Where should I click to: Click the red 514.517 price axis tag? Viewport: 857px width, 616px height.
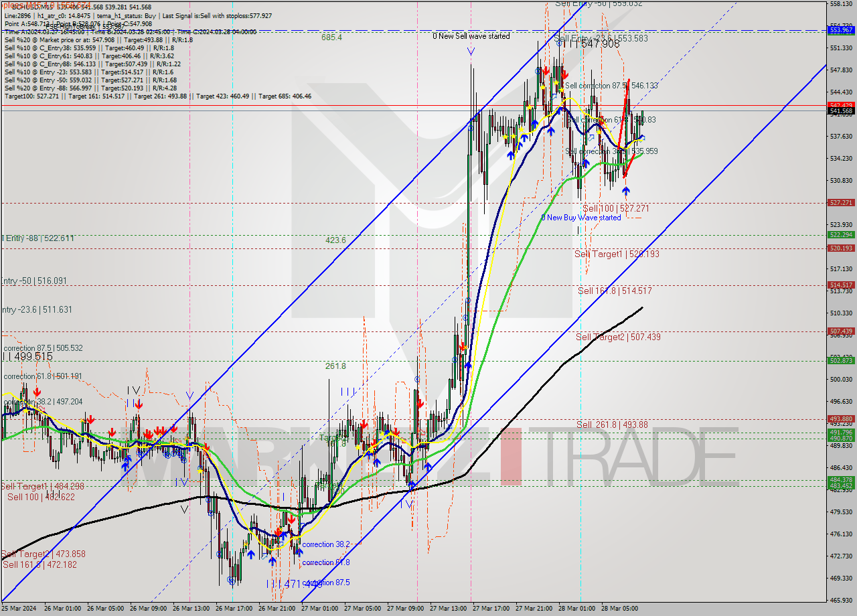pyautogui.click(x=841, y=285)
